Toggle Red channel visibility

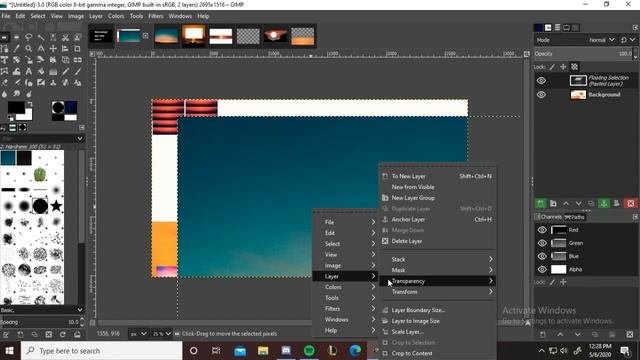point(542,230)
